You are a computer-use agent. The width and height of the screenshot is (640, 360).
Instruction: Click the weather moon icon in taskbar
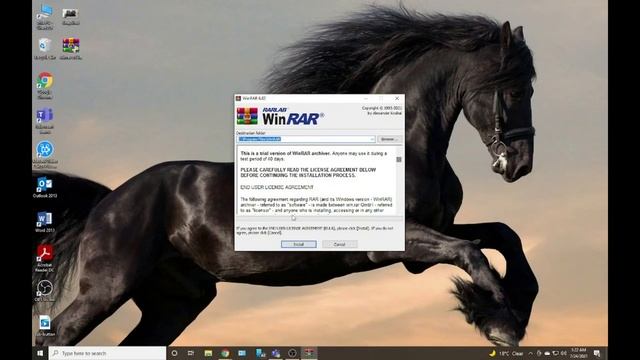[492, 353]
